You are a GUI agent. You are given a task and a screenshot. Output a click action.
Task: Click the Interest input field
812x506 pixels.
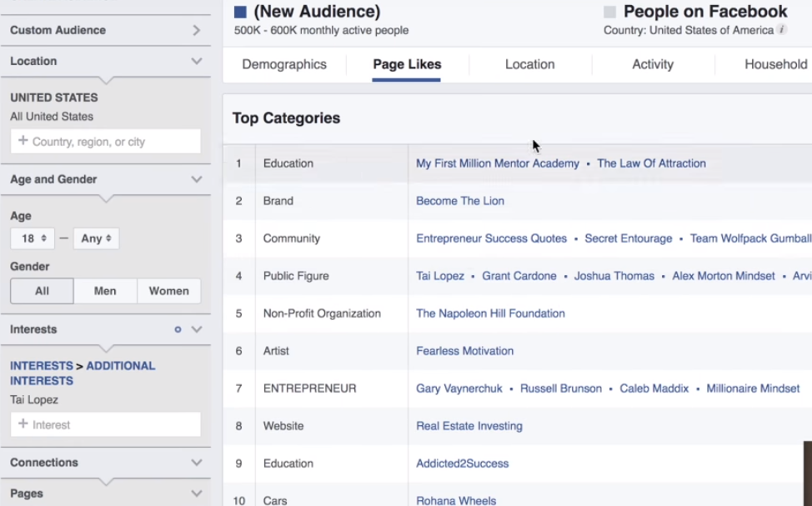click(x=106, y=424)
